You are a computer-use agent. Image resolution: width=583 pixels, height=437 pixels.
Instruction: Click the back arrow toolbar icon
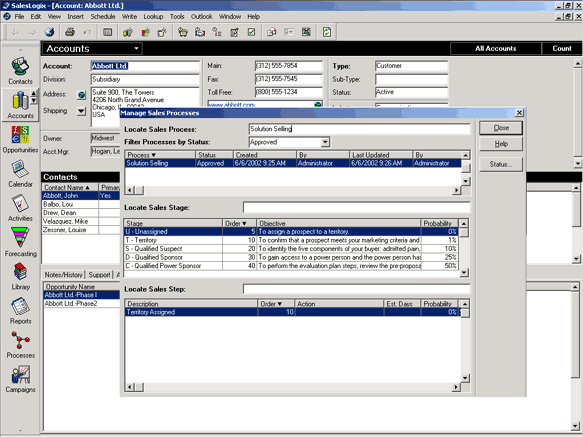pyautogui.click(x=15, y=33)
